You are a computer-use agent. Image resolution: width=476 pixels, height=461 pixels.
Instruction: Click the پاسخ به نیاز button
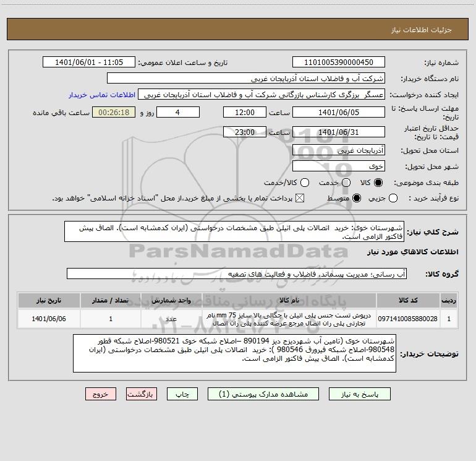point(360,394)
